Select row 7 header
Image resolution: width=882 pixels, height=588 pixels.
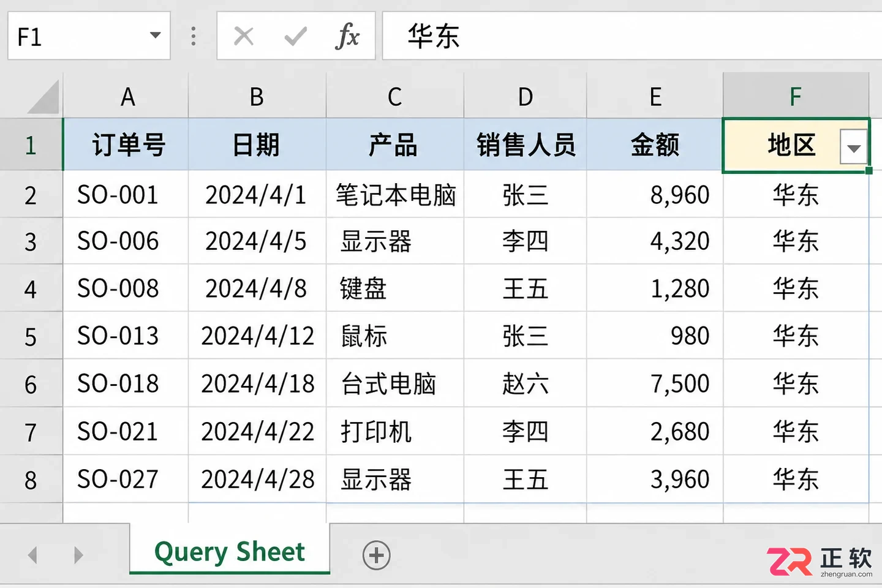[x=31, y=432]
